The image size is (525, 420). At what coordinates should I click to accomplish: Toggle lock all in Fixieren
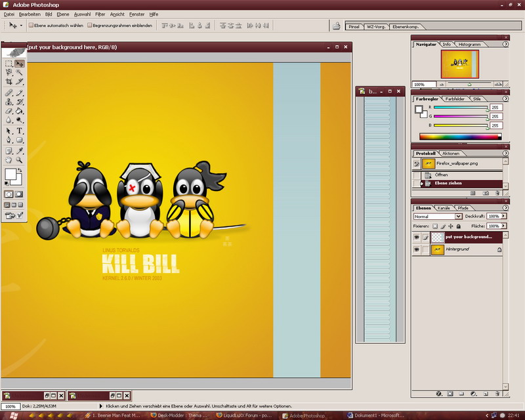point(459,226)
